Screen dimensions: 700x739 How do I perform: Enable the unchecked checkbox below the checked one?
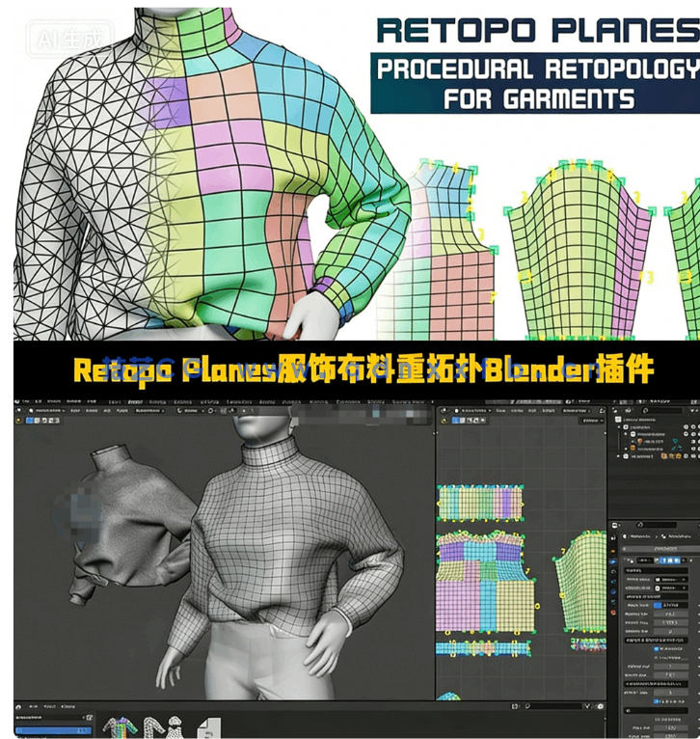[x=656, y=657]
